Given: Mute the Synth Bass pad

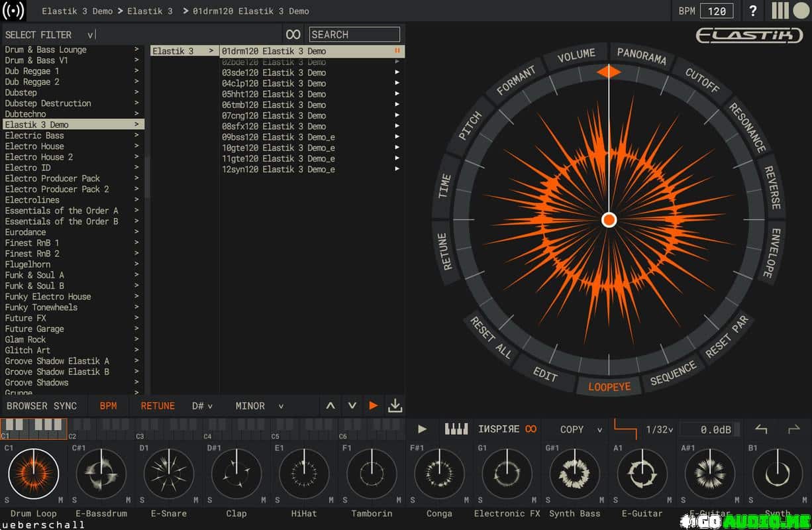Looking at the screenshot, I should click(x=601, y=500).
